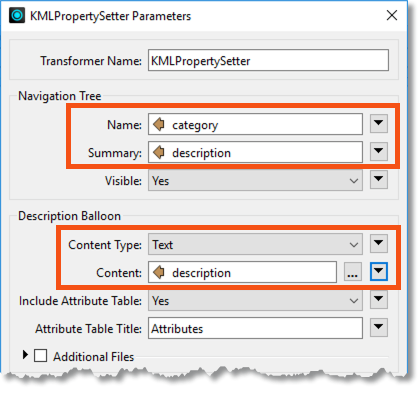Open the Content text editor ellipsis button
418x412 pixels.
[x=353, y=272]
